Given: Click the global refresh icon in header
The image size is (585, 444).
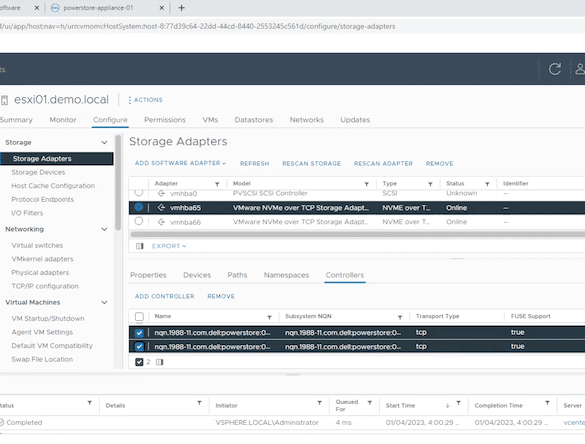Looking at the screenshot, I should 554,69.
